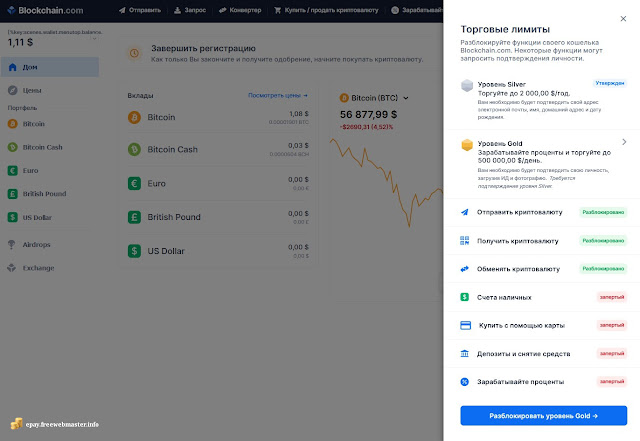
Task: Click the British Pound icon in the sidebar
Action: 13,194
